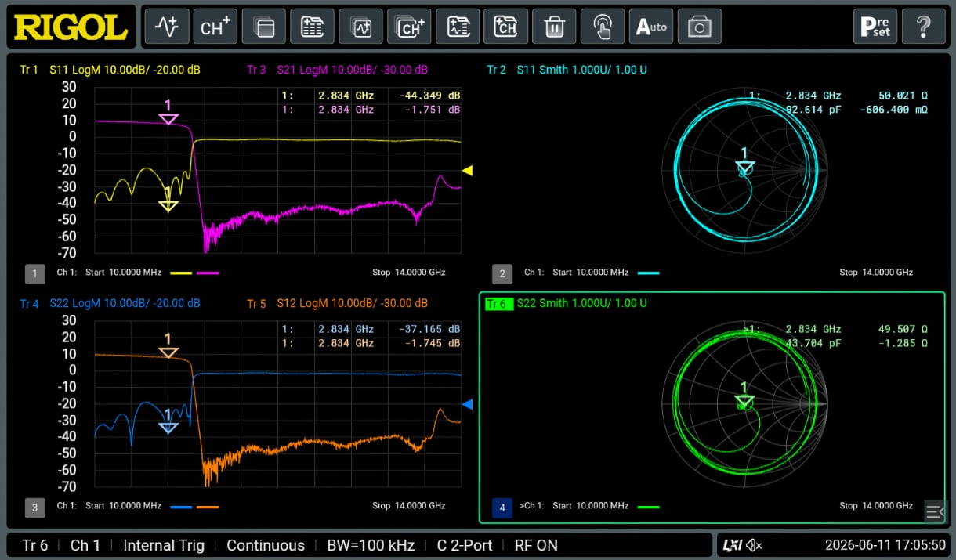Click the muted speaker icon
This screenshot has height=560, width=956.
point(755,545)
